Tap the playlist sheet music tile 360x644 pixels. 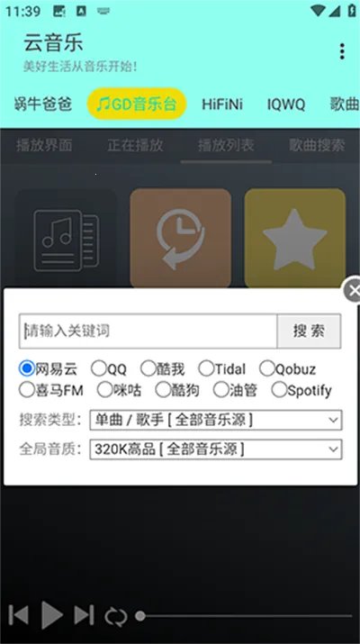pyautogui.click(x=66, y=239)
